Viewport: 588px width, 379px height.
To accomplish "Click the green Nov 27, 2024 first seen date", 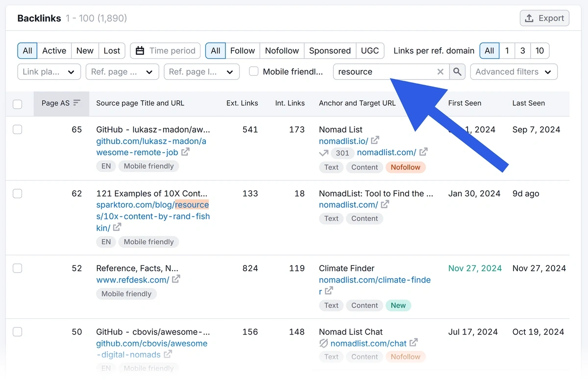I will point(475,268).
